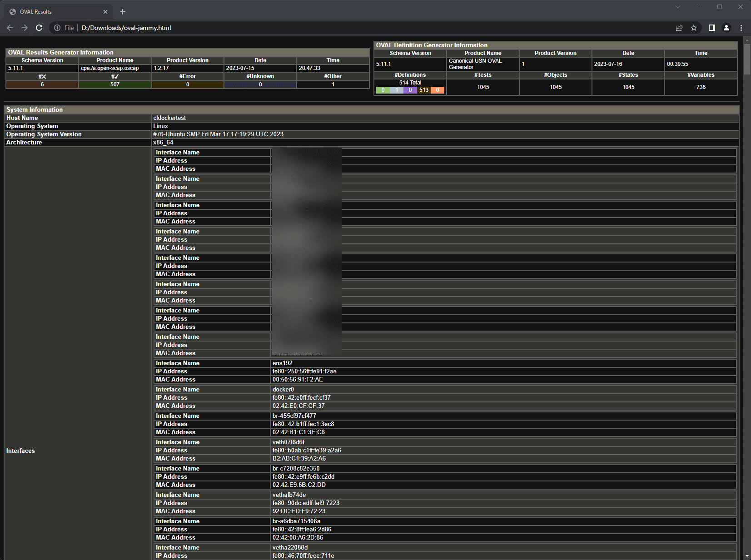Click the purple definitions count cell
The image size is (751, 560).
coord(410,90)
